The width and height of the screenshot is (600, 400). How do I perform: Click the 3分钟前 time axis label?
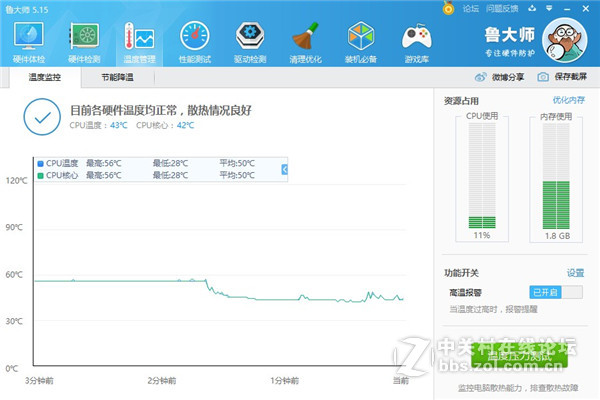39,380
